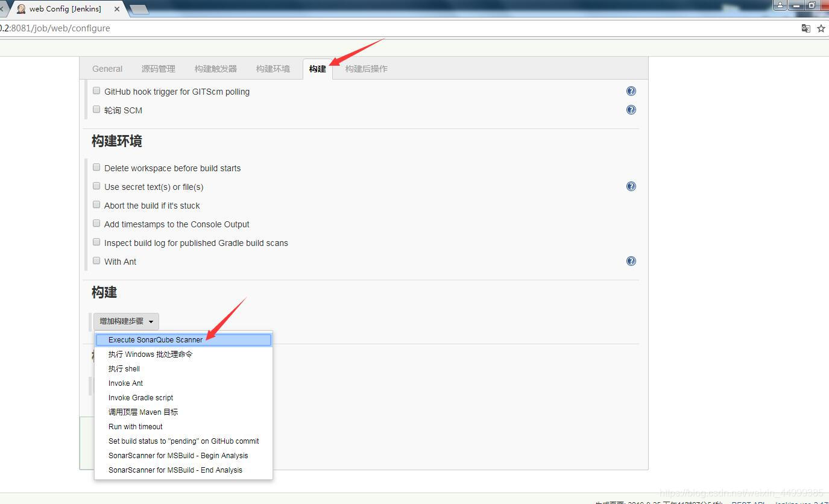Click the 构建 section heading

tap(104, 292)
